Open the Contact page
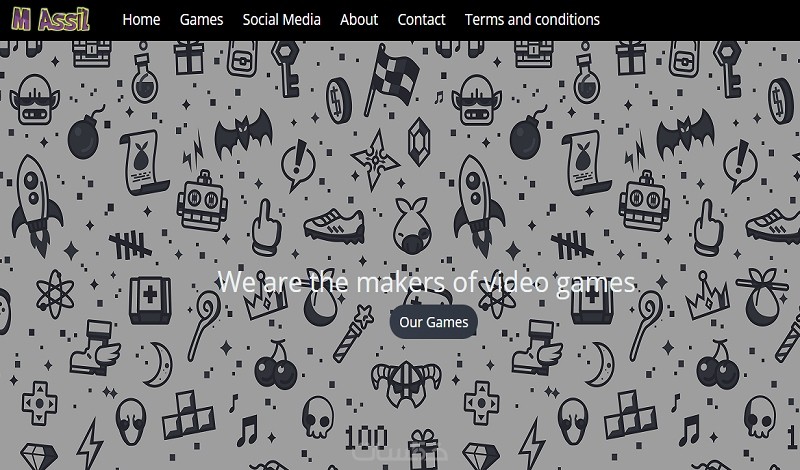This screenshot has width=800, height=470. point(421,19)
